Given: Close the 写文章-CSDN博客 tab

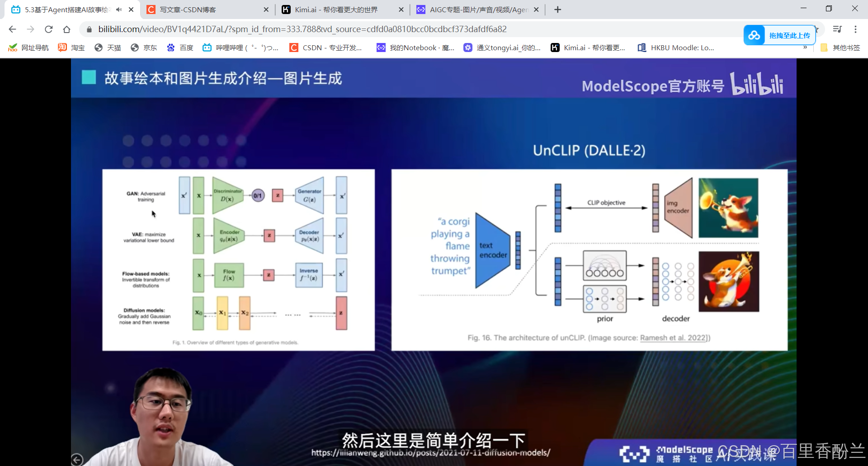Looking at the screenshot, I should pyautogui.click(x=266, y=10).
